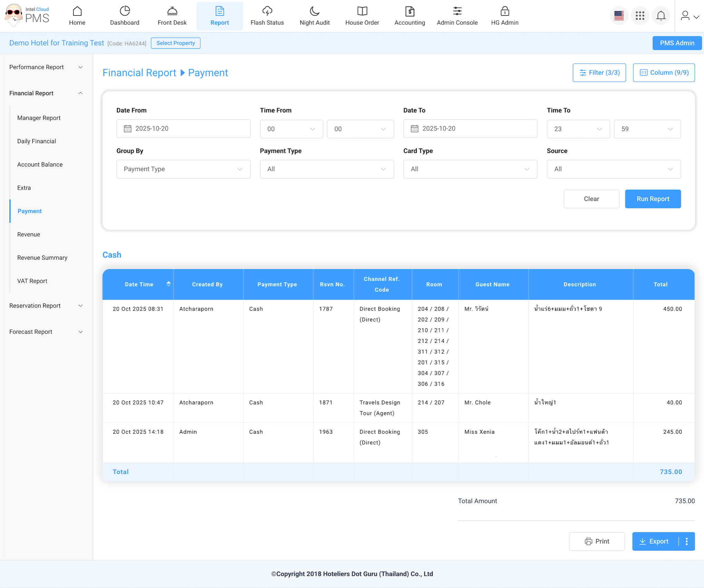704x588 pixels.
Task: Open the Group By dropdown
Action: pos(183,169)
